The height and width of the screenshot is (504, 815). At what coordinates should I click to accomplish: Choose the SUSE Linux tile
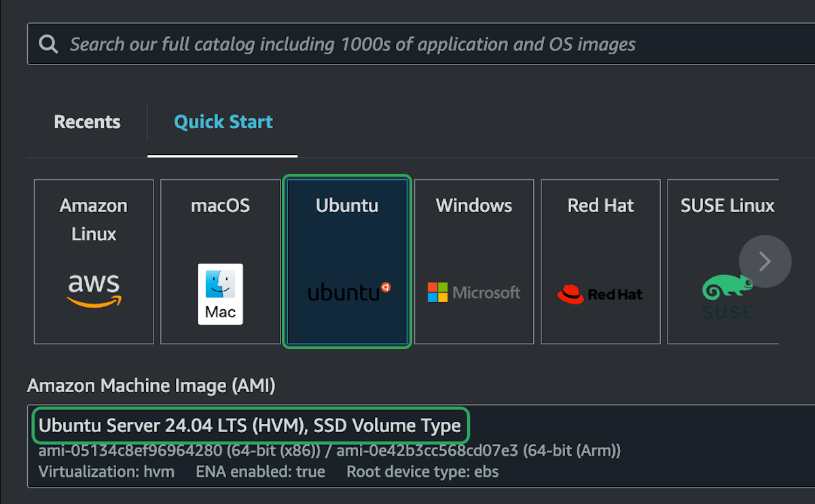[x=723, y=262]
